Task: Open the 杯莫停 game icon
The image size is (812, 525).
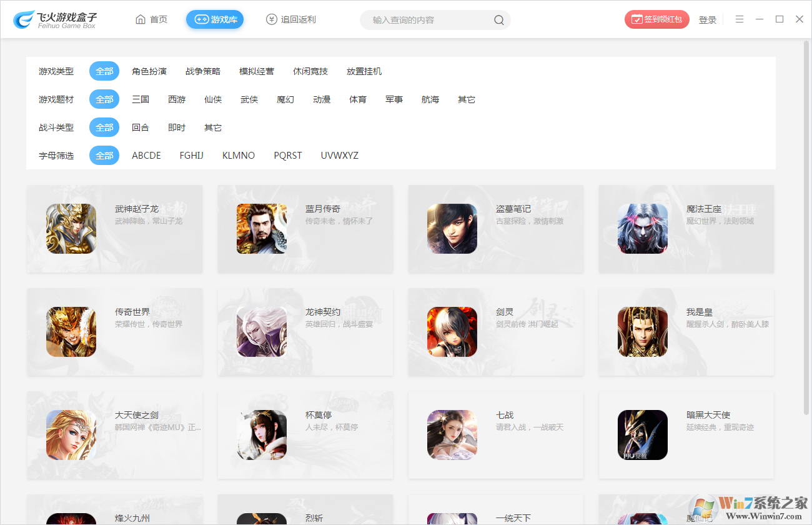Action: (x=262, y=435)
